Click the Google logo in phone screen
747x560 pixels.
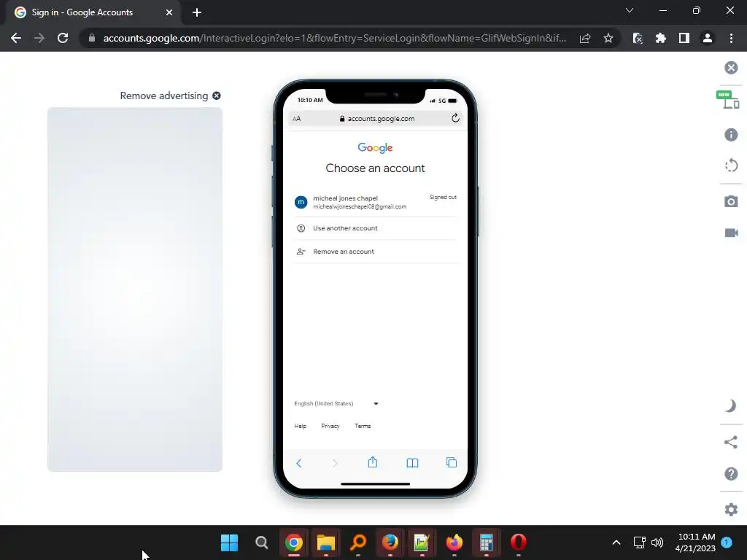pyautogui.click(x=376, y=147)
